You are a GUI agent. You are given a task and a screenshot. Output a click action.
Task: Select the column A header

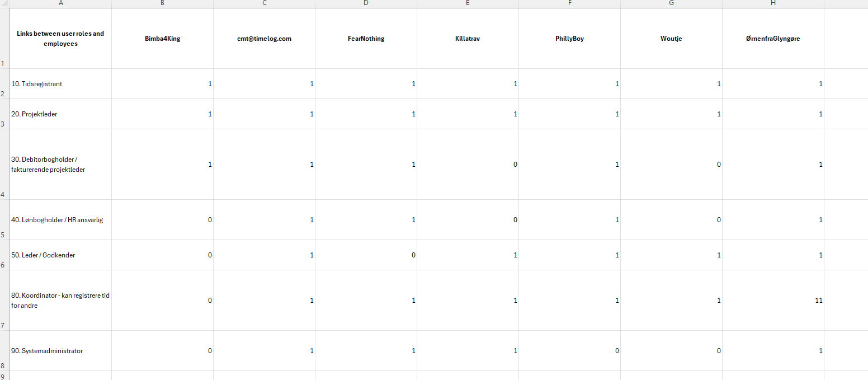60,3
